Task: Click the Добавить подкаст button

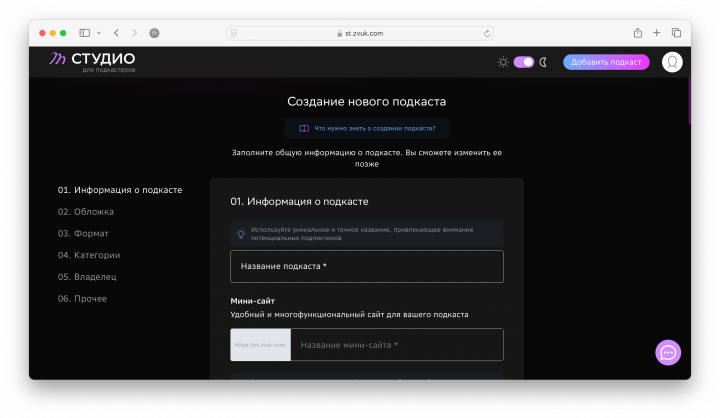Action: click(x=606, y=62)
